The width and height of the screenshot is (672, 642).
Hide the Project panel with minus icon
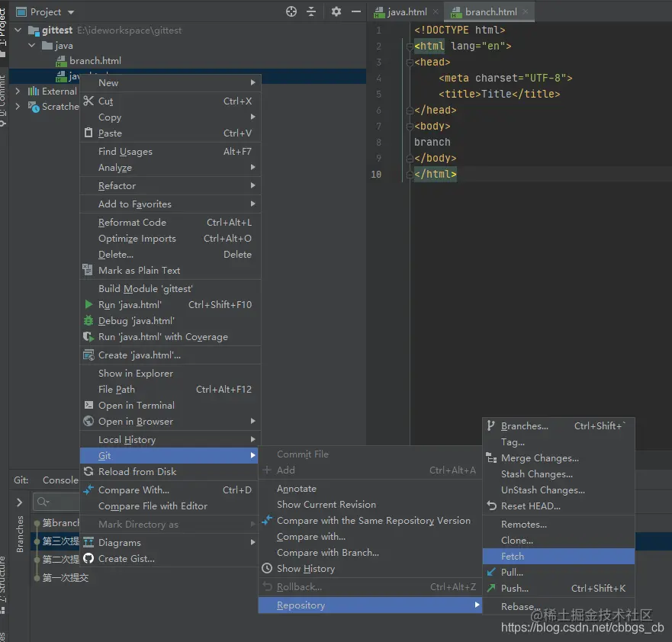355,11
